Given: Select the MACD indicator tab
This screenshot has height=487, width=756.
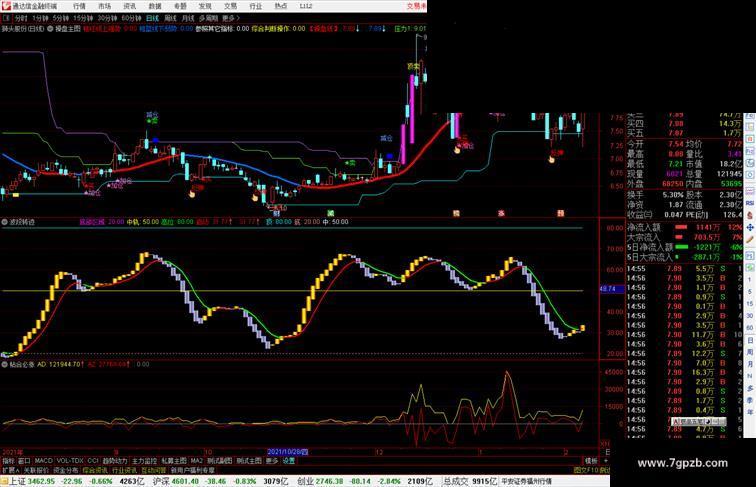Looking at the screenshot, I should [x=43, y=461].
